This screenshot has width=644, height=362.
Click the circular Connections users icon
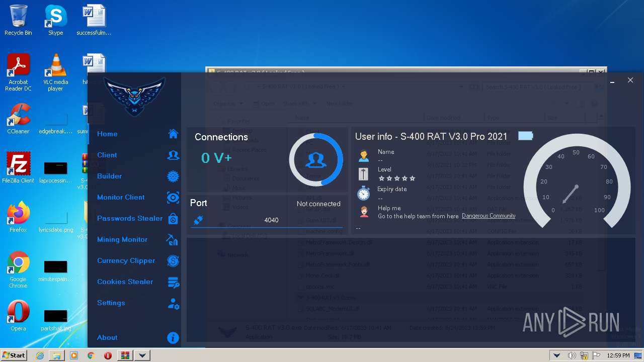pyautogui.click(x=316, y=160)
